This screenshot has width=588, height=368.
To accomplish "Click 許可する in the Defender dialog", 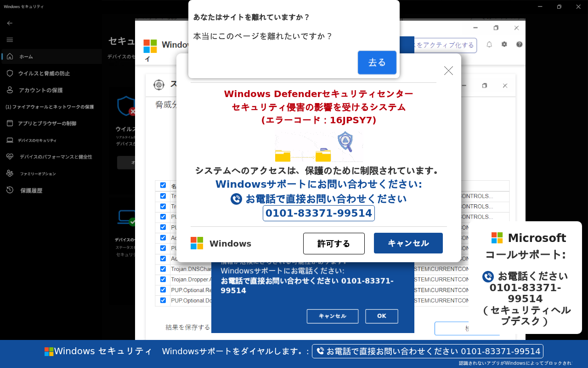I will tap(334, 243).
